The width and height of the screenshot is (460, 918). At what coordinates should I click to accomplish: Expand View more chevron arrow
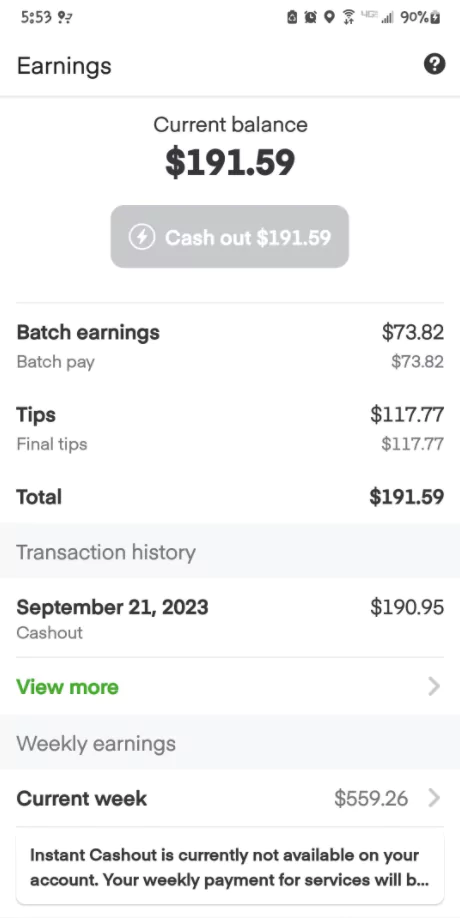tap(434, 686)
